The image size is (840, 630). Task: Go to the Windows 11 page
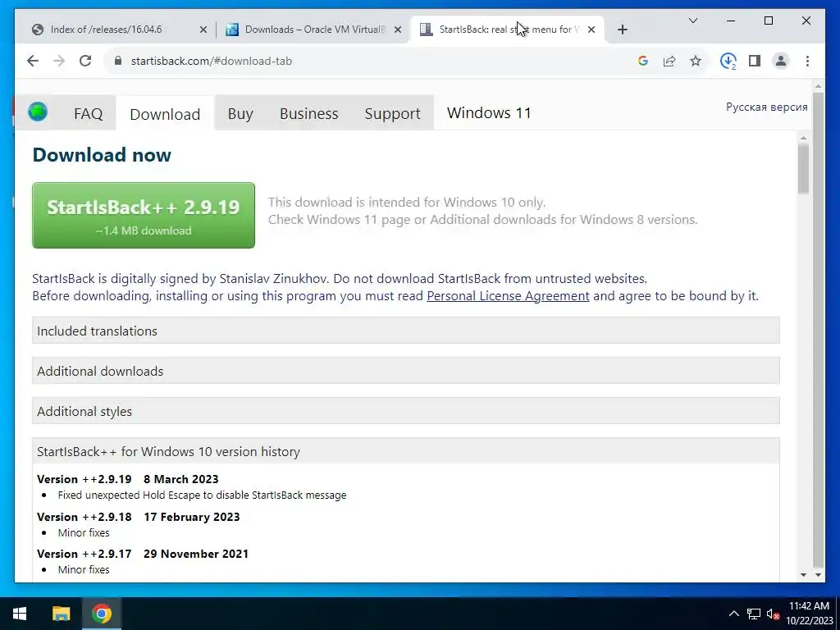(x=489, y=113)
